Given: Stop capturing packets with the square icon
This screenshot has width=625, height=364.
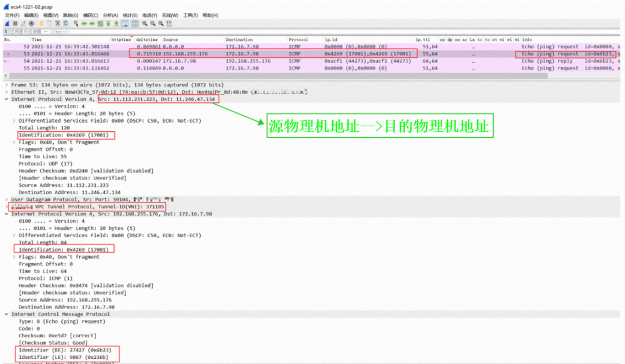Looking at the screenshot, I should pos(15,24).
